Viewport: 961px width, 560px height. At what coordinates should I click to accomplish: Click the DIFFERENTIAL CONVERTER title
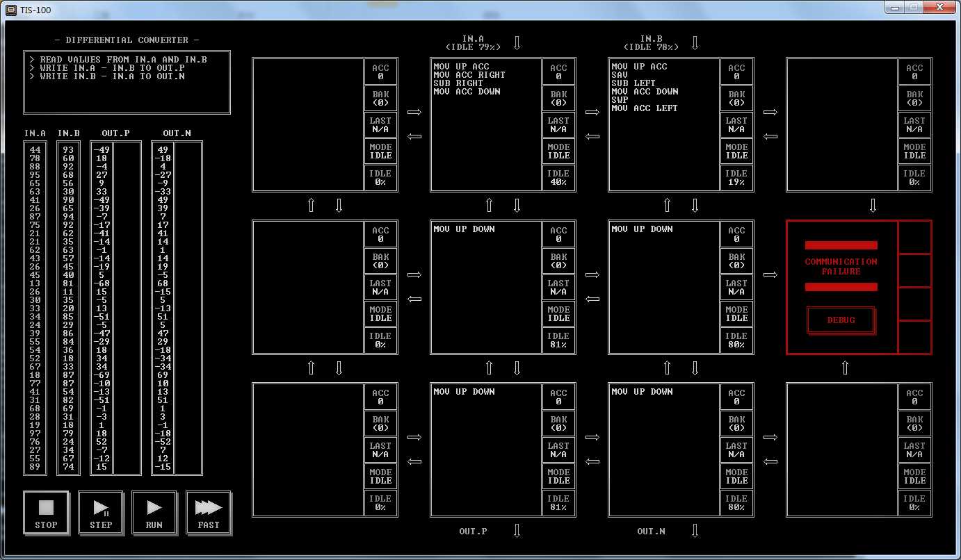click(127, 40)
